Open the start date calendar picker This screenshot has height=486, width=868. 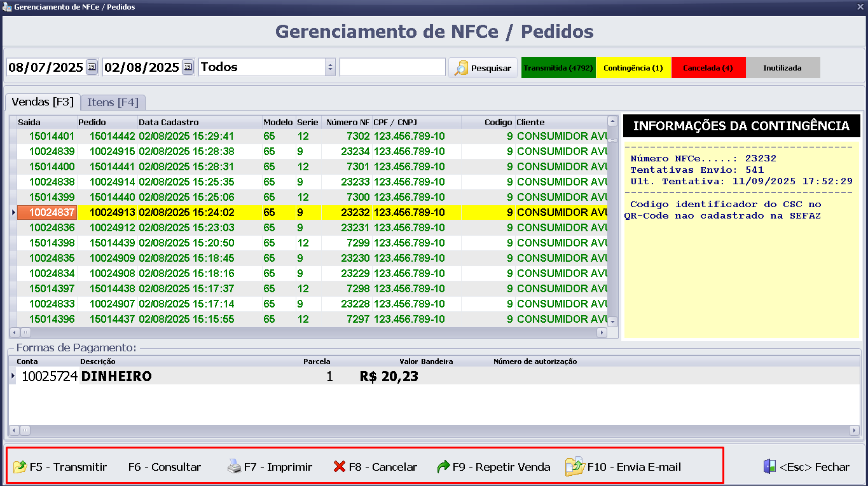click(92, 67)
